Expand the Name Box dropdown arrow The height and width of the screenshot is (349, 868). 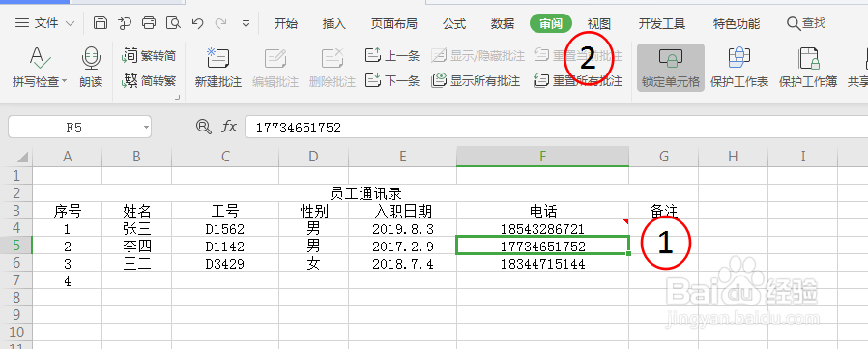pyautogui.click(x=146, y=128)
